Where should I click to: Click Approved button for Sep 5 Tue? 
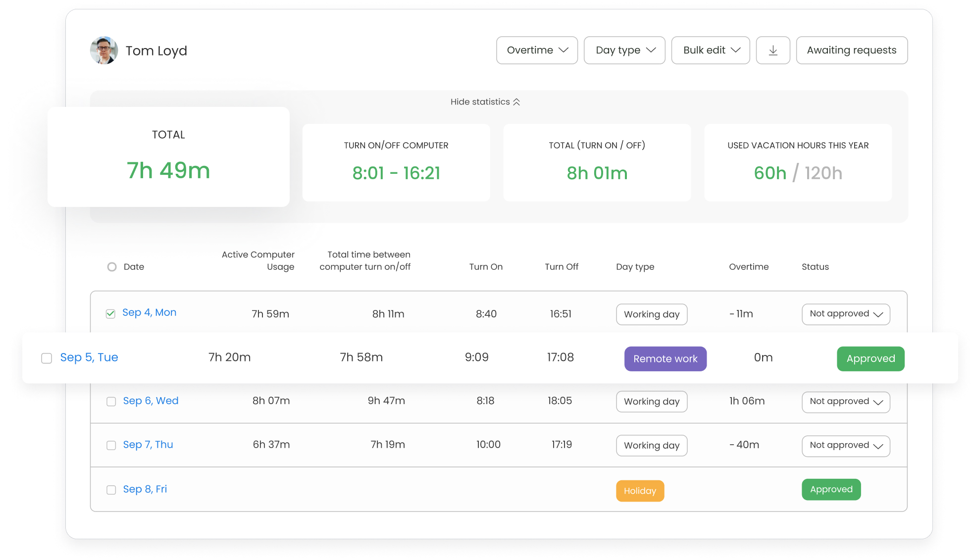(x=870, y=358)
